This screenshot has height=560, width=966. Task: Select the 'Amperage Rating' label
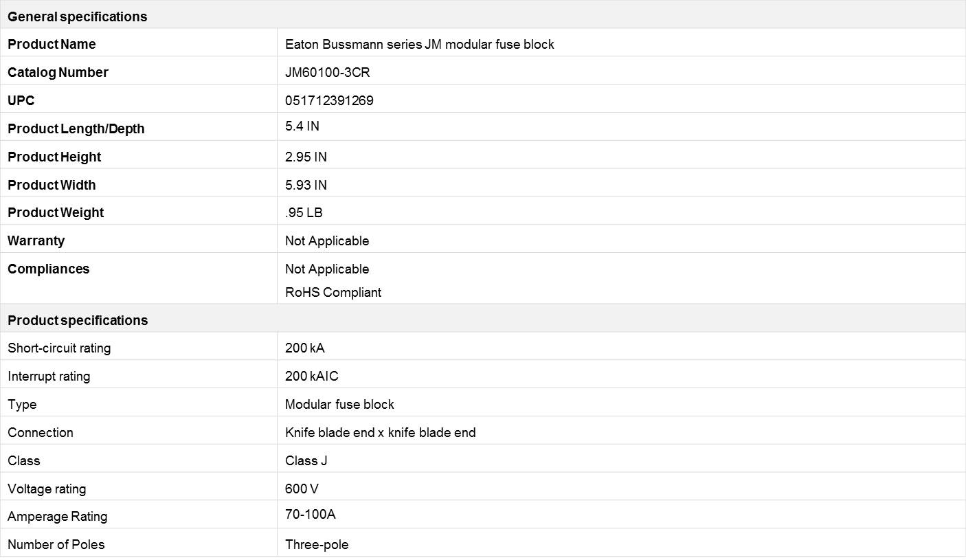click(58, 517)
